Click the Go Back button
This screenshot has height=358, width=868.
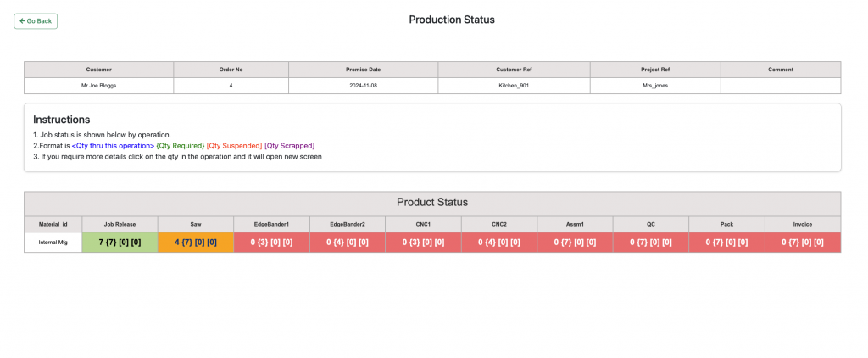tap(36, 20)
